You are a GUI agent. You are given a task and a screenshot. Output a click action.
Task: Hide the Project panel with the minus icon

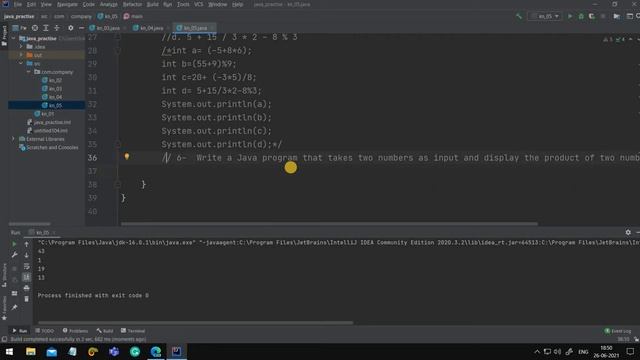81,28
